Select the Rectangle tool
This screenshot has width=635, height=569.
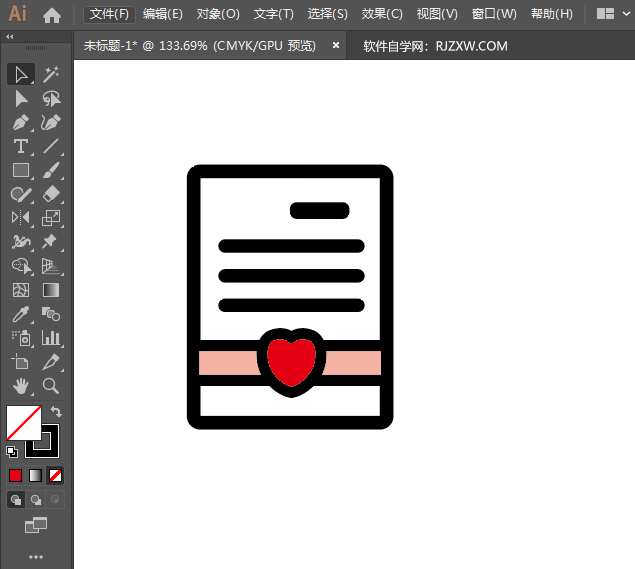(21, 170)
